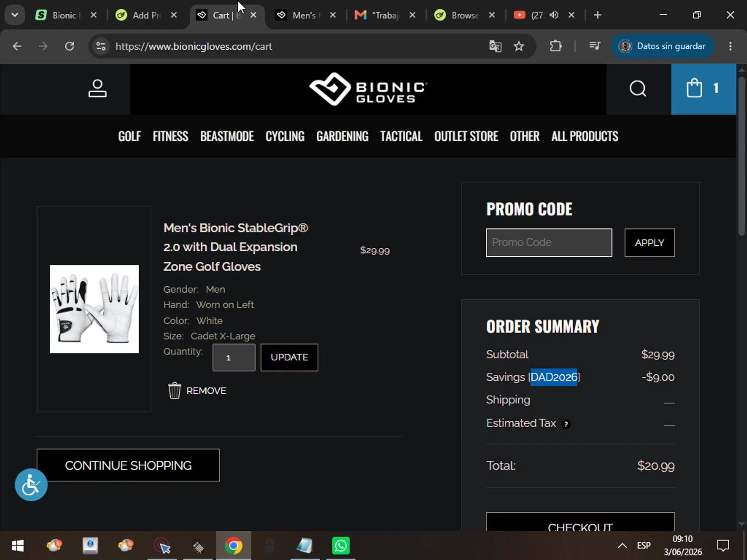The height and width of the screenshot is (560, 747).
Task: Open WhatsApp from the taskbar
Action: click(341, 546)
